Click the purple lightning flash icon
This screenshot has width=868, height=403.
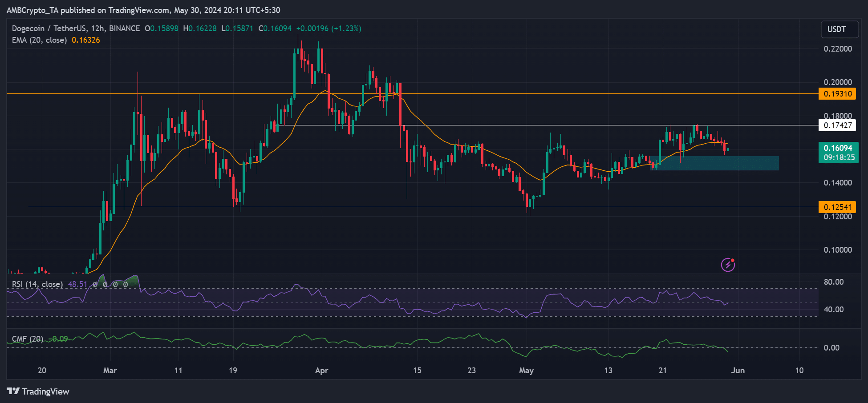point(728,265)
